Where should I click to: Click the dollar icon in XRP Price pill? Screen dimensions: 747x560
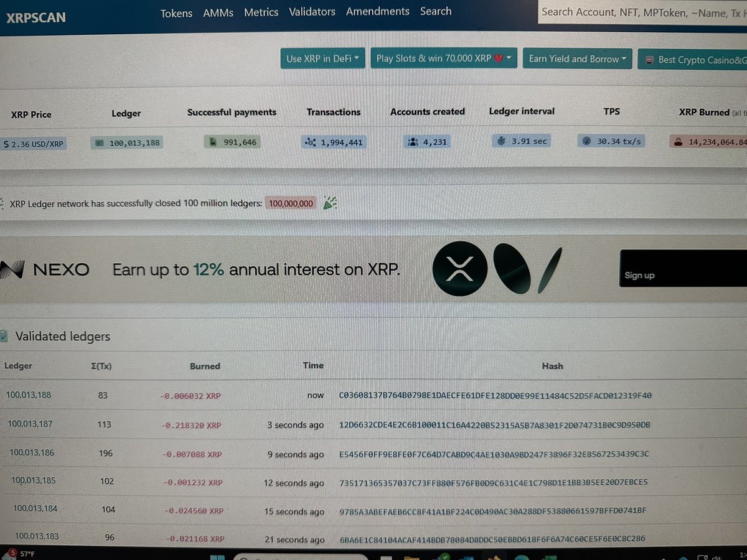pos(6,144)
